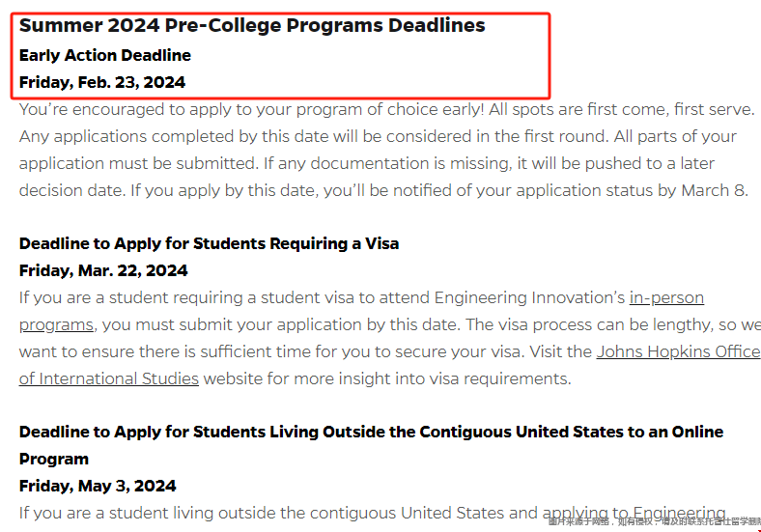Click the Students Requiring a Visa deadline heading
The height and width of the screenshot is (532, 761).
click(209, 243)
